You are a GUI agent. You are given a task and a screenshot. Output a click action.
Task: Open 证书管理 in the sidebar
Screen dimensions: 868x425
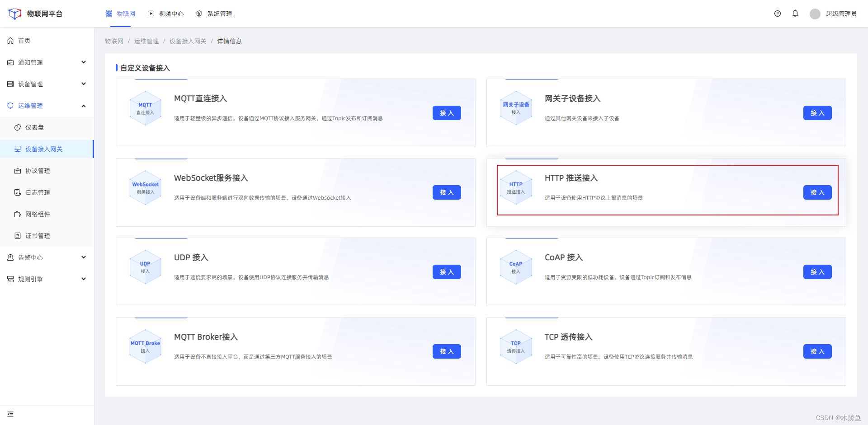click(x=47, y=236)
